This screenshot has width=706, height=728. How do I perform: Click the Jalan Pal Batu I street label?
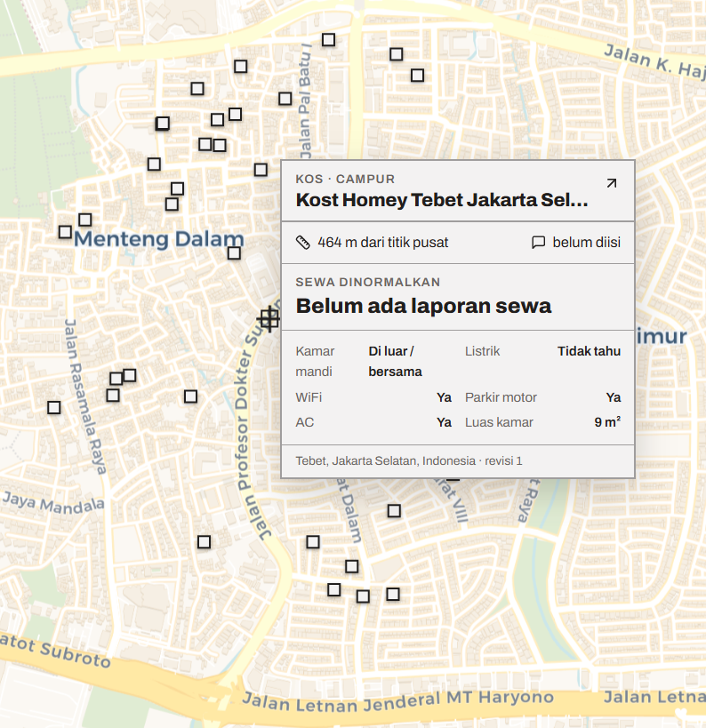(305, 101)
